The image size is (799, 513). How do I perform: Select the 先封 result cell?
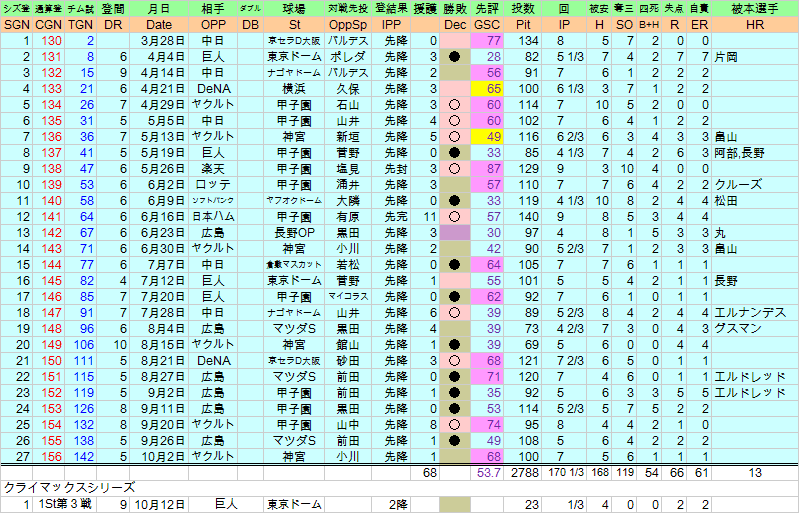click(x=391, y=169)
